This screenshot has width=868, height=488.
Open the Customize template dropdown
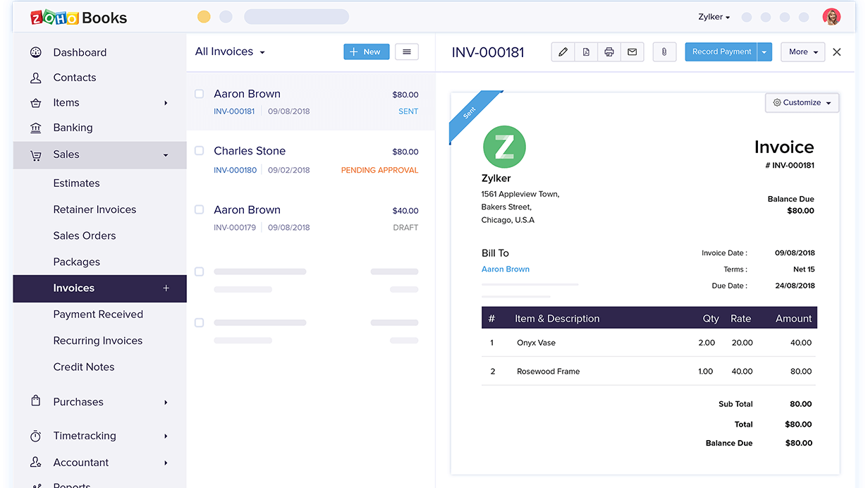[802, 103]
